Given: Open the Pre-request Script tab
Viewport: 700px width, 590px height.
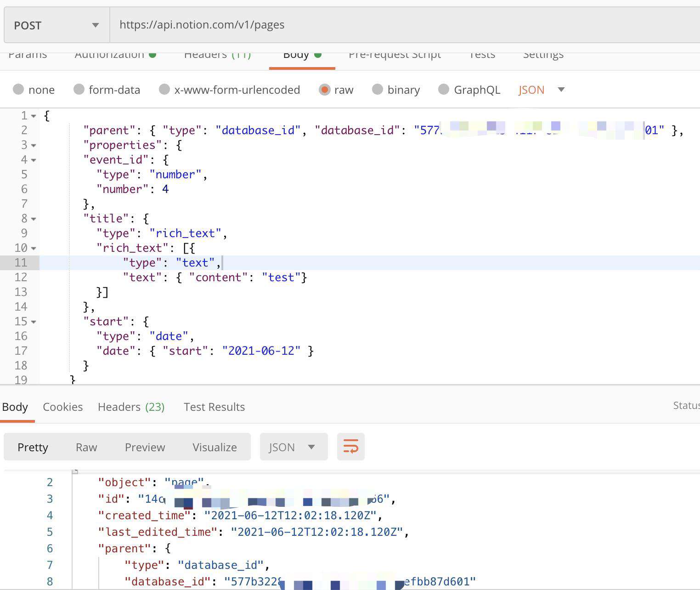Looking at the screenshot, I should (x=395, y=55).
